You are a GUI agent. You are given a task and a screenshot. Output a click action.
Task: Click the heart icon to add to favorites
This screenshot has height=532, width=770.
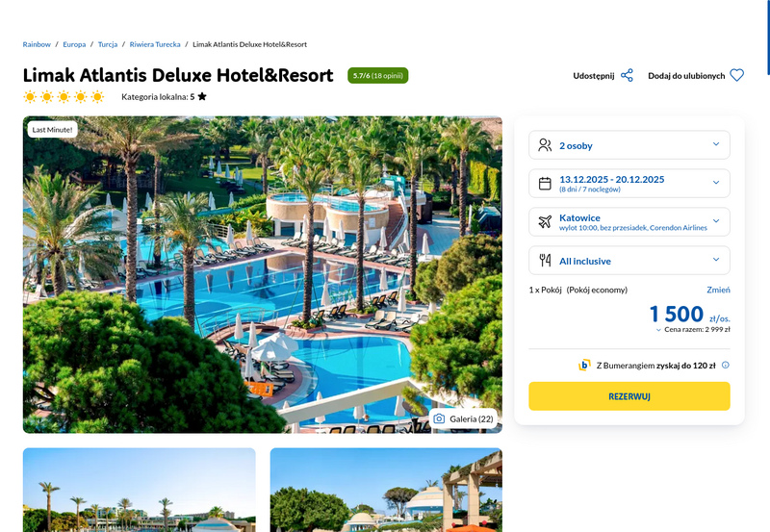[x=736, y=76]
